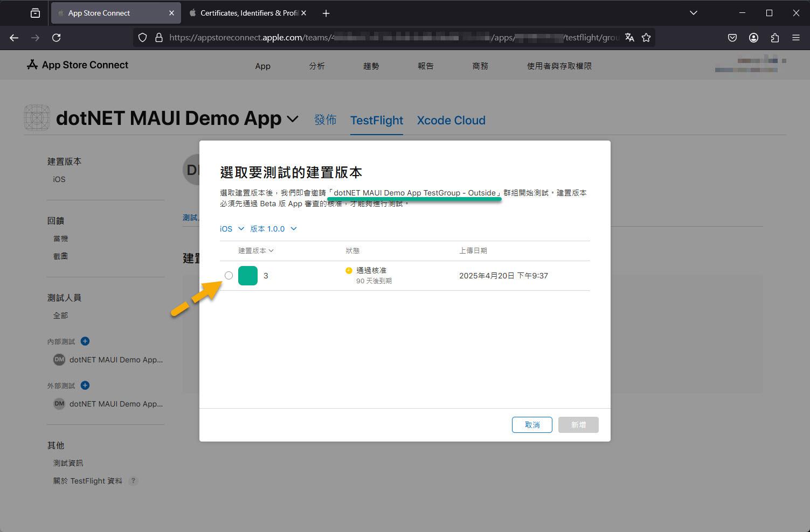Bookmark this page with star icon
This screenshot has height=532, width=810.
click(646, 38)
